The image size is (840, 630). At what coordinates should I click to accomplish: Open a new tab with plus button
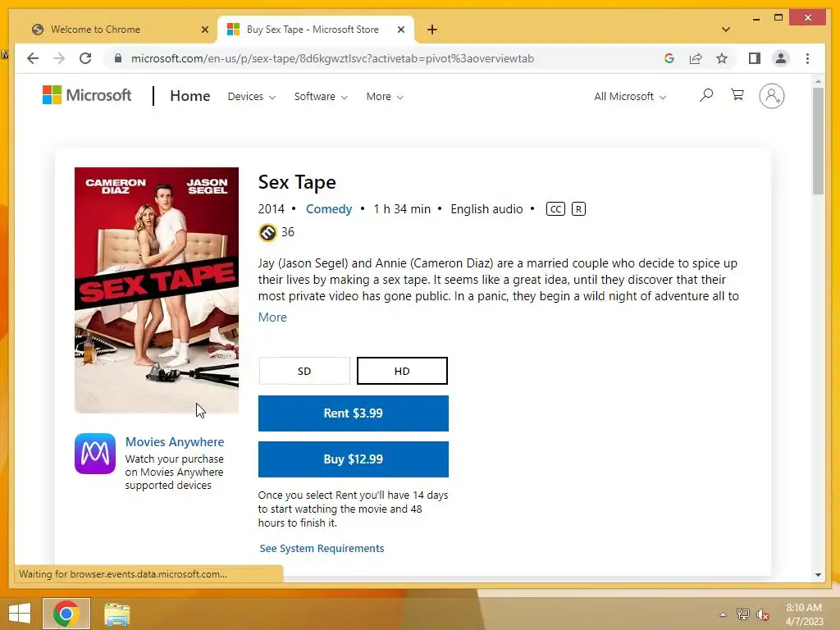[x=432, y=30]
